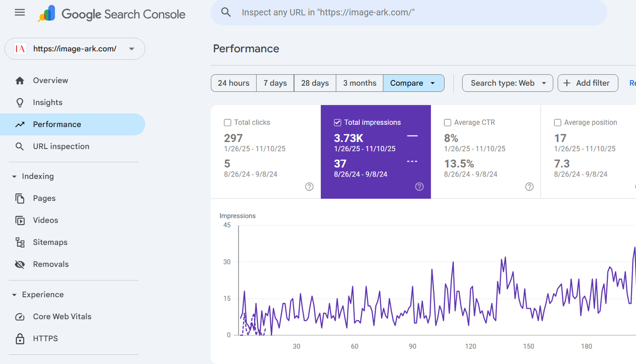The height and width of the screenshot is (364, 636).
Task: Open the Compare date range dropdown
Action: (413, 83)
